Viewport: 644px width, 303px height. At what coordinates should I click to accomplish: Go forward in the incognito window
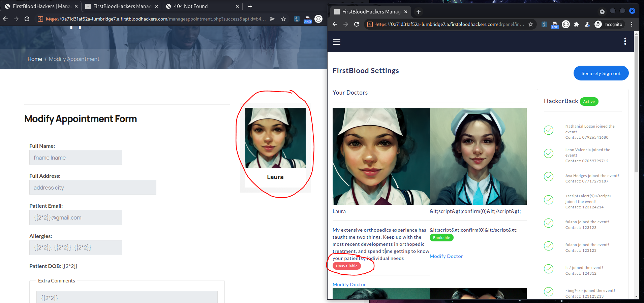346,24
